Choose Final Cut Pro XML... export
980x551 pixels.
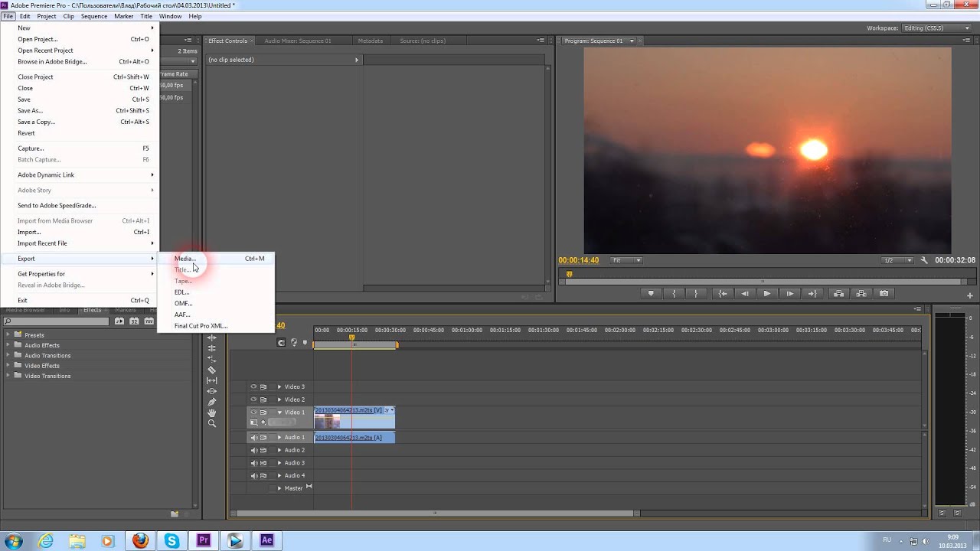[216, 326]
